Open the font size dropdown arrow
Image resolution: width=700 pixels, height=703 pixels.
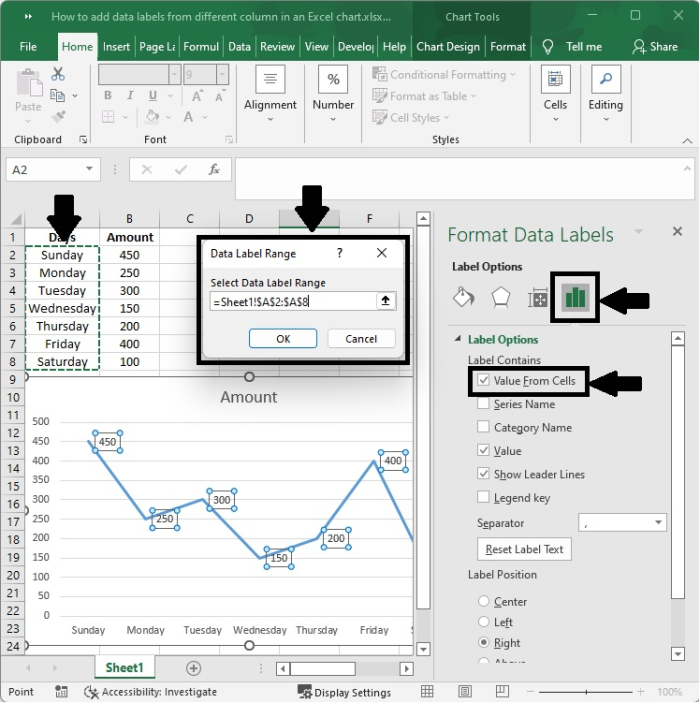click(x=222, y=74)
